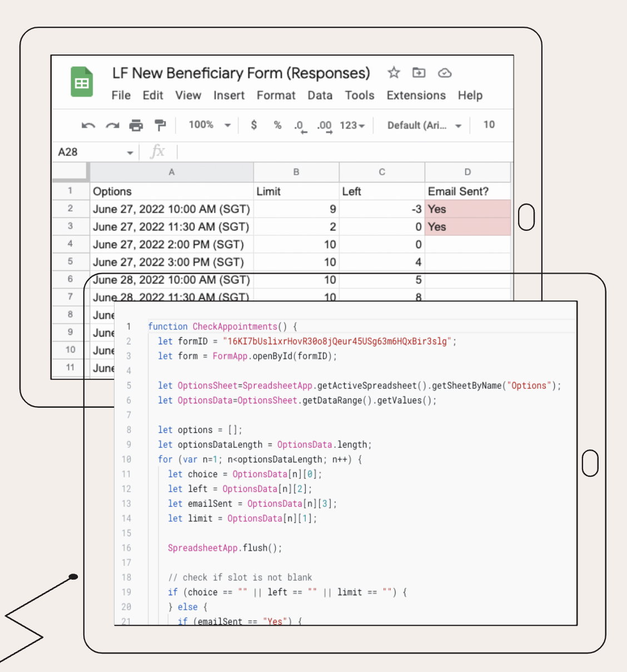Select cell "June 27, 2022 3:00 PM (SGT)"

(x=172, y=262)
